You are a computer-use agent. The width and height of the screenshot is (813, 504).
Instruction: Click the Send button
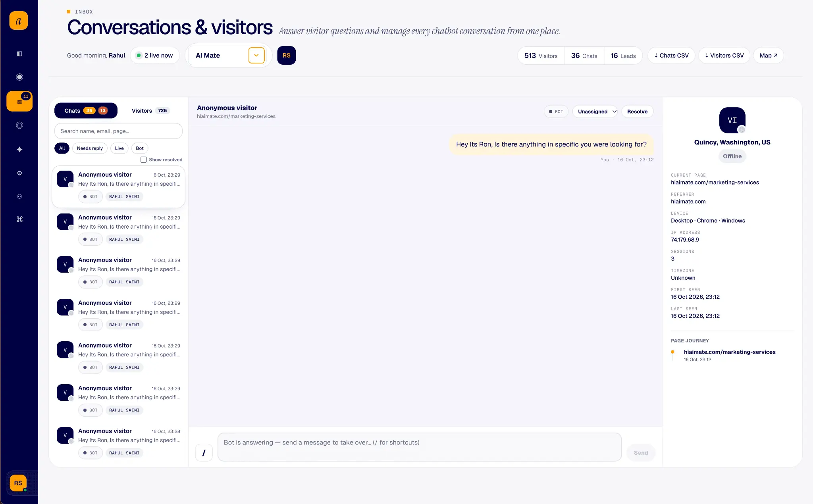[641, 453]
